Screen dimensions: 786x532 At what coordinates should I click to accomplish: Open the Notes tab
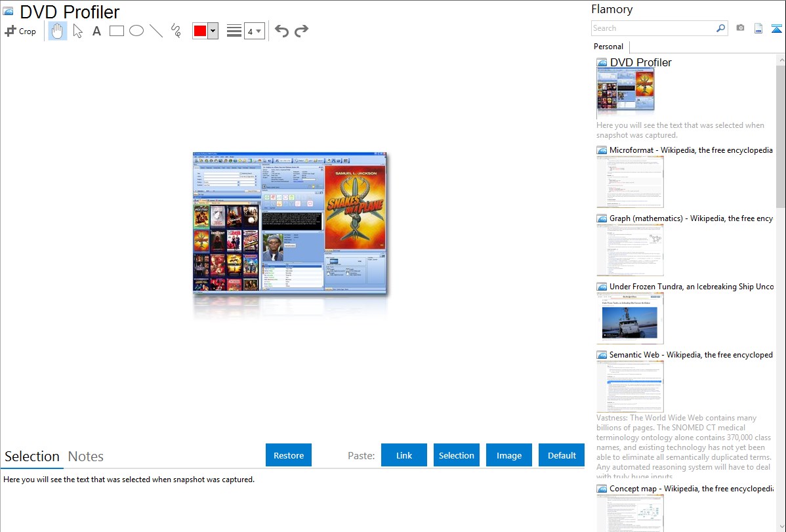coord(86,457)
